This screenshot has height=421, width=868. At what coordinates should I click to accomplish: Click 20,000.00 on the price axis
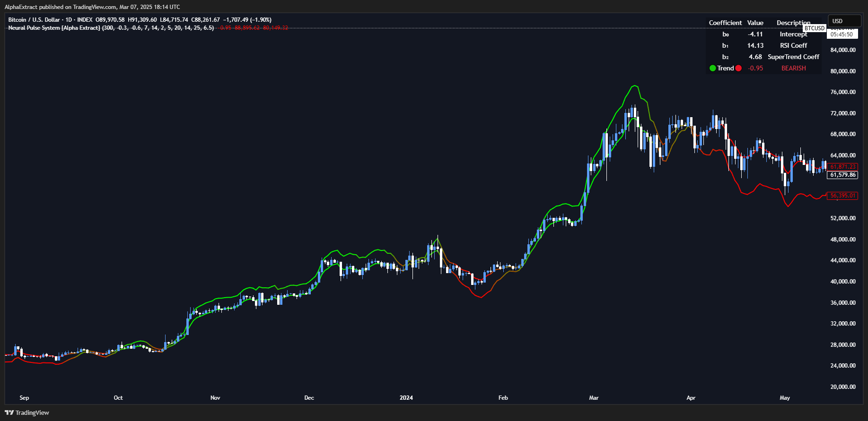[x=843, y=387]
